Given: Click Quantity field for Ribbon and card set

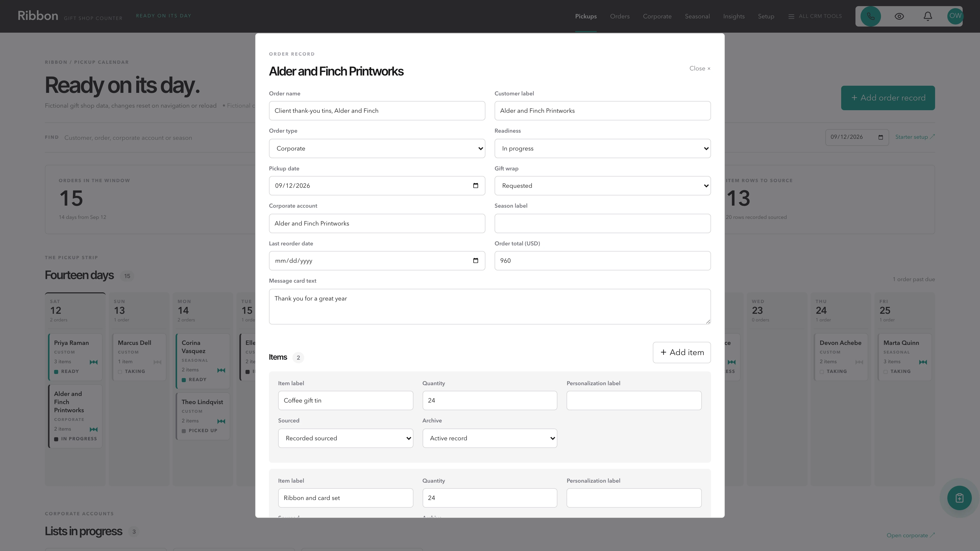Looking at the screenshot, I should [490, 498].
